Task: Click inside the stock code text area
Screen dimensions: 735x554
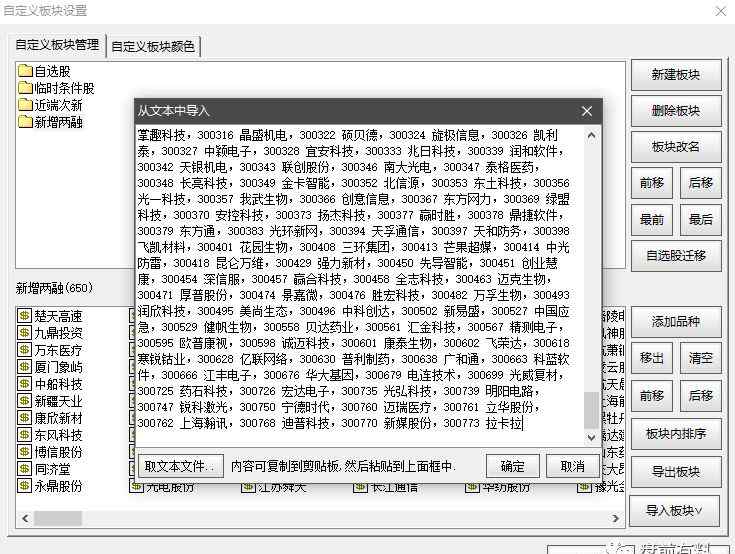Action: point(360,280)
